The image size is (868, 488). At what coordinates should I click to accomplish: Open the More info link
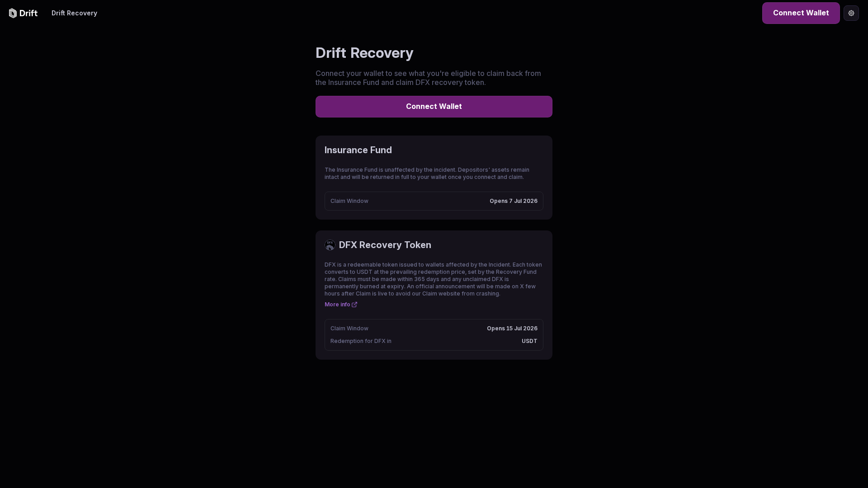pos(340,305)
